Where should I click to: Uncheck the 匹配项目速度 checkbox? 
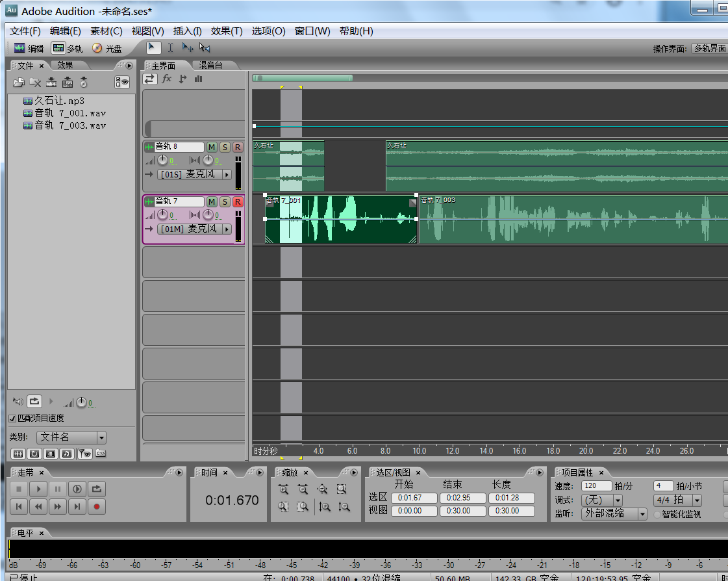pyautogui.click(x=13, y=417)
